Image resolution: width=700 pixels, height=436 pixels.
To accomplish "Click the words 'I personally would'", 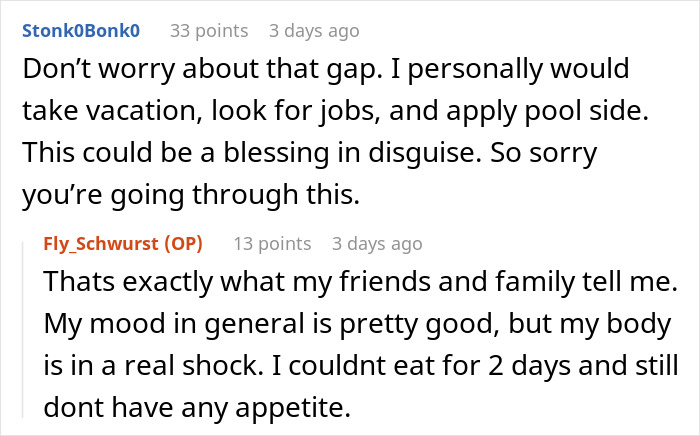I will pos(510,69).
